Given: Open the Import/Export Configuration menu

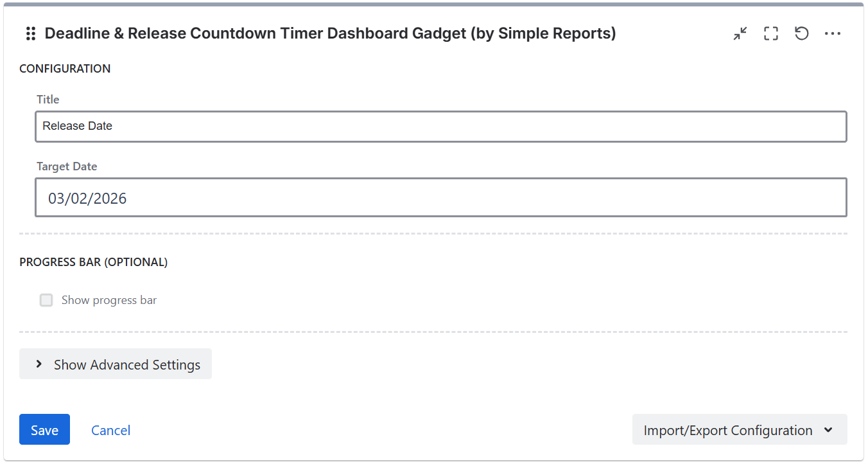Looking at the screenshot, I should pos(728,430).
